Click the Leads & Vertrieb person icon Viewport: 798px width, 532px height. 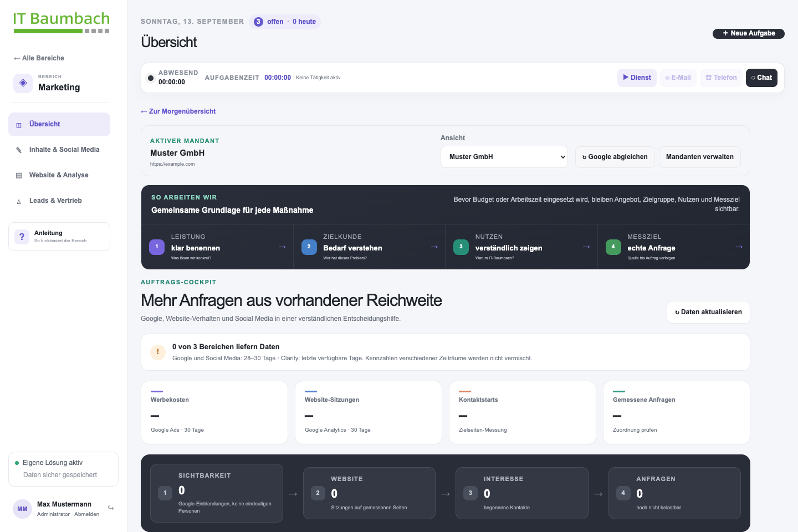pyautogui.click(x=19, y=201)
